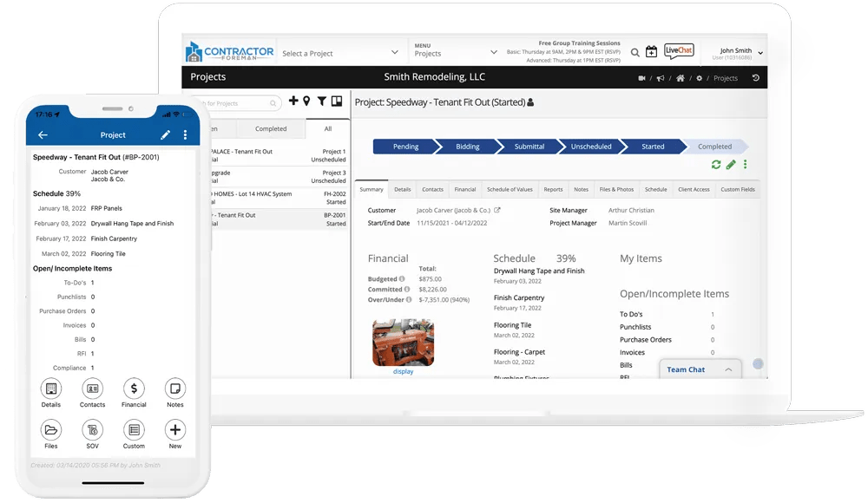Click Projects breadcrumb in black bar
Screen dimensions: 868x503
725,79
